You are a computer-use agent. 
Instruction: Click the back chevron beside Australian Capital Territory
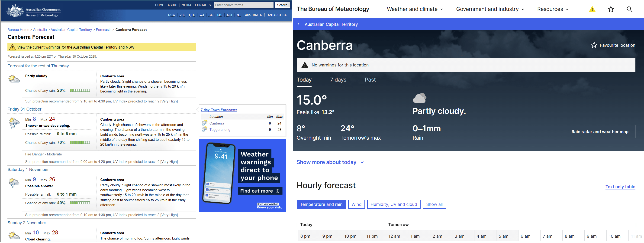(298, 24)
